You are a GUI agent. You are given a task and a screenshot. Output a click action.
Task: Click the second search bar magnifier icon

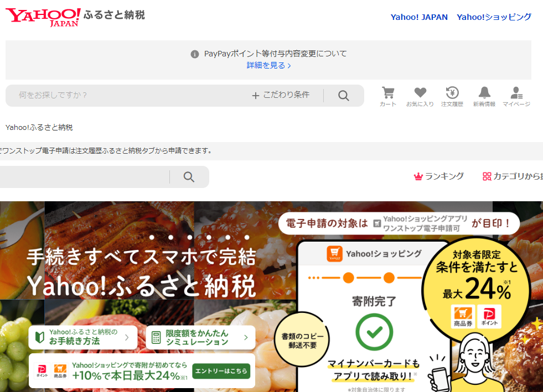coord(189,177)
